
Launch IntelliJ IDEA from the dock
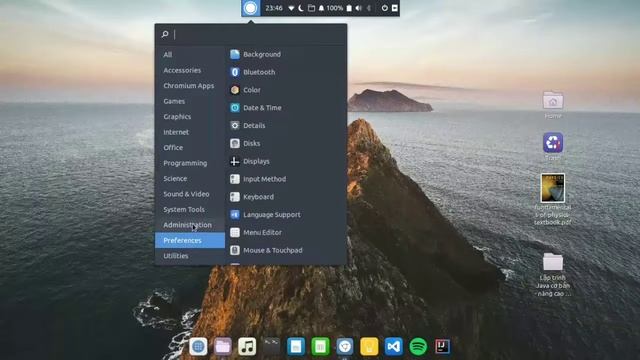tap(442, 347)
